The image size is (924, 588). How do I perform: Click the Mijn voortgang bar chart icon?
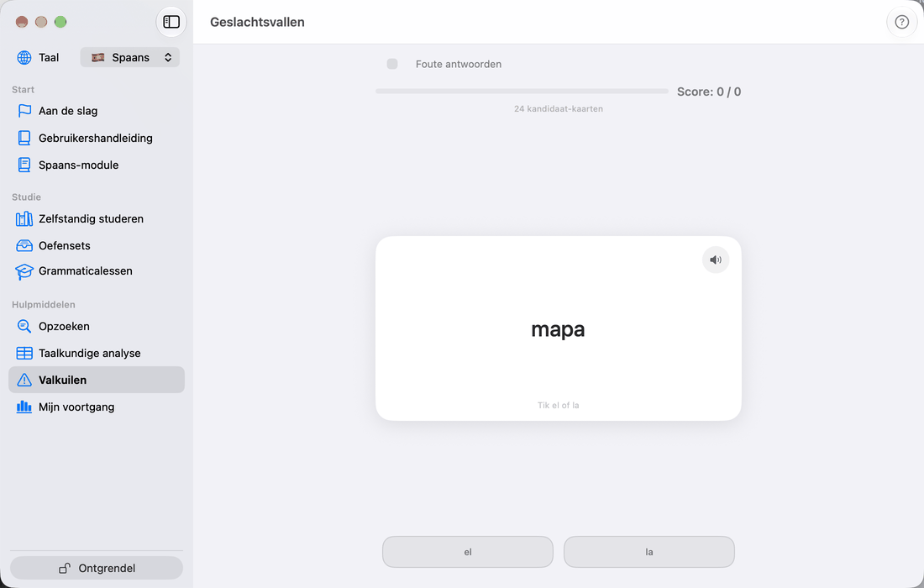(x=24, y=407)
